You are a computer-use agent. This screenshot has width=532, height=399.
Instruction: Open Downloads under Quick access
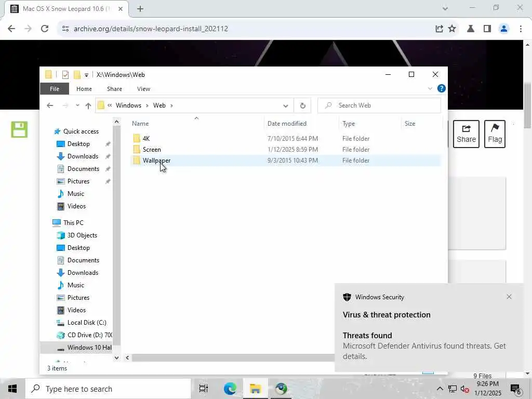point(83,156)
